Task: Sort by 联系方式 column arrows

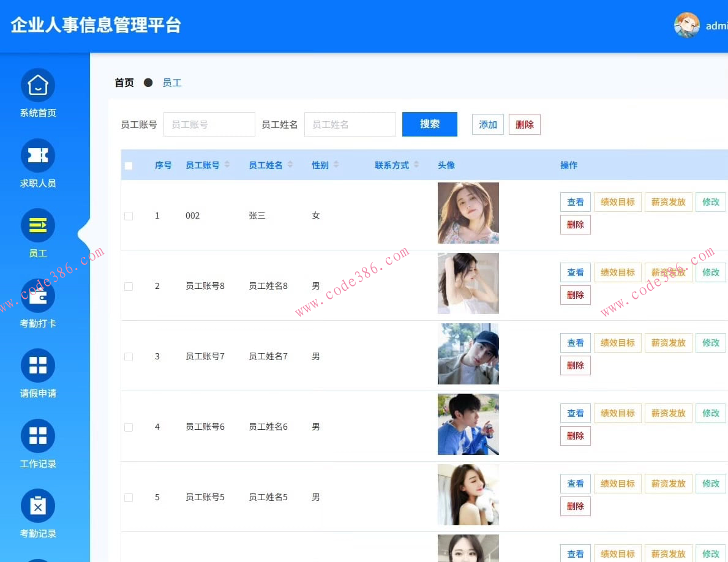Action: coord(417,165)
